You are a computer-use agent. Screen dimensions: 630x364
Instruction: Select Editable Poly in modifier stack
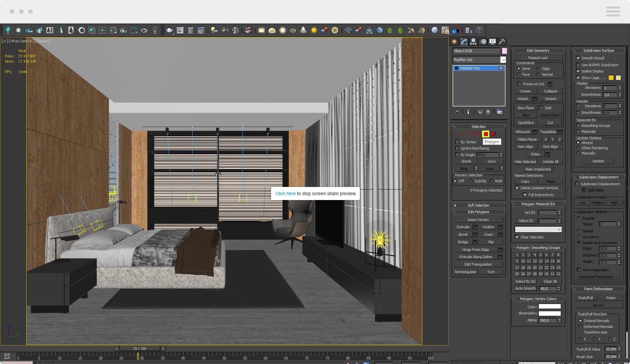pyautogui.click(x=470, y=68)
